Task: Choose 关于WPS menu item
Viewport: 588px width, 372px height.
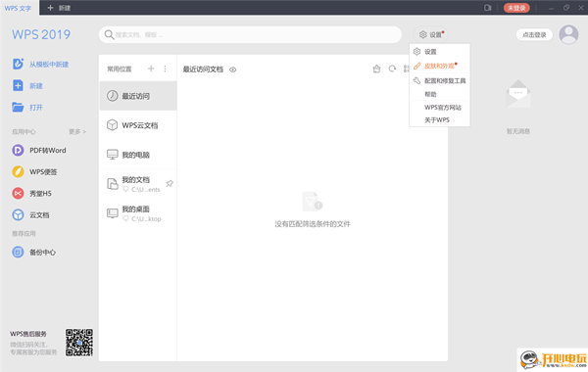Action: [x=439, y=119]
